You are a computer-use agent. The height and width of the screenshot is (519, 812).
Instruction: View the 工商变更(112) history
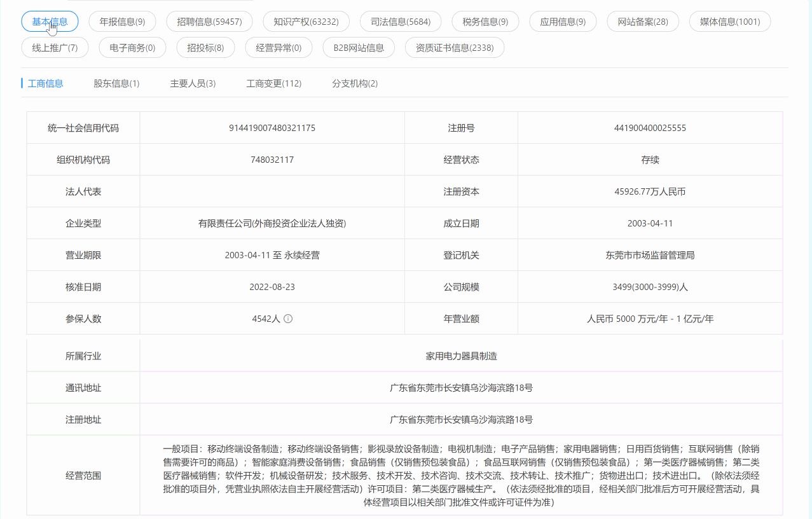coord(273,83)
